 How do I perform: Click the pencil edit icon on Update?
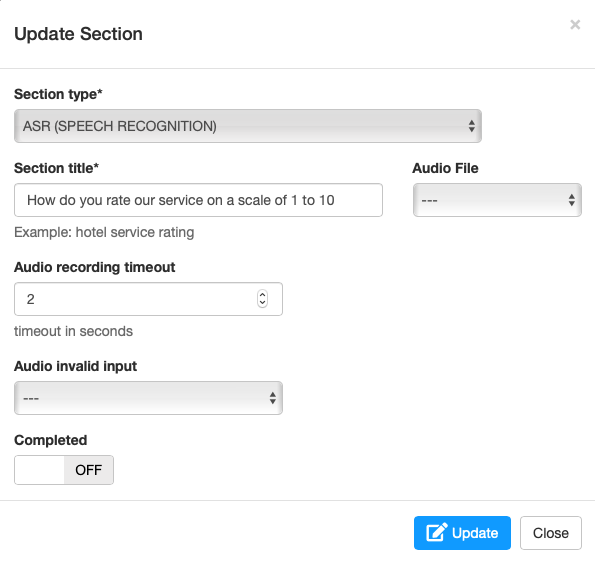click(x=436, y=532)
